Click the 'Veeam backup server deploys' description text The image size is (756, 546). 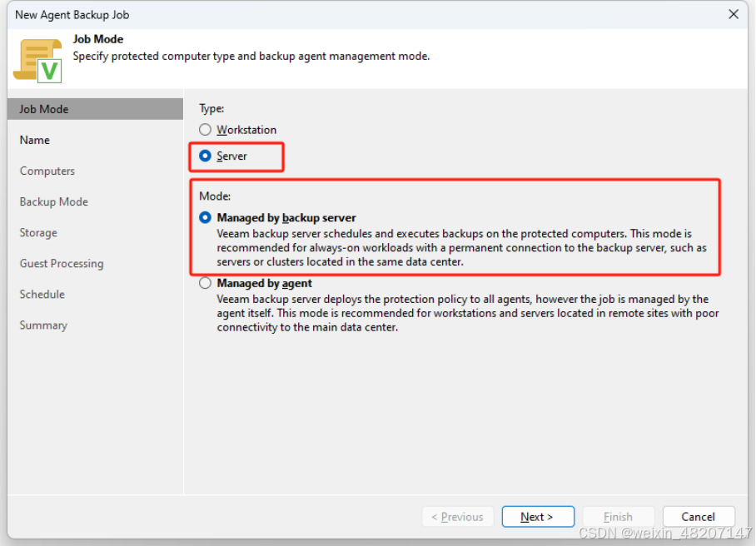(468, 313)
